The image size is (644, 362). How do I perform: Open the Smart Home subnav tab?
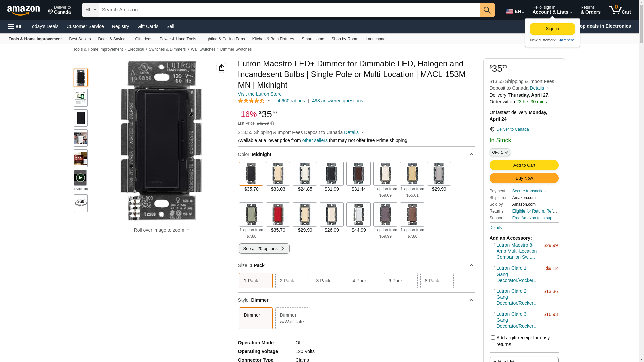313,39
